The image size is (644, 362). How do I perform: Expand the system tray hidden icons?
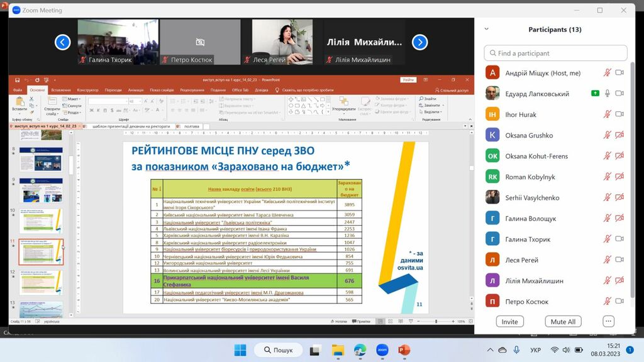coord(491,350)
